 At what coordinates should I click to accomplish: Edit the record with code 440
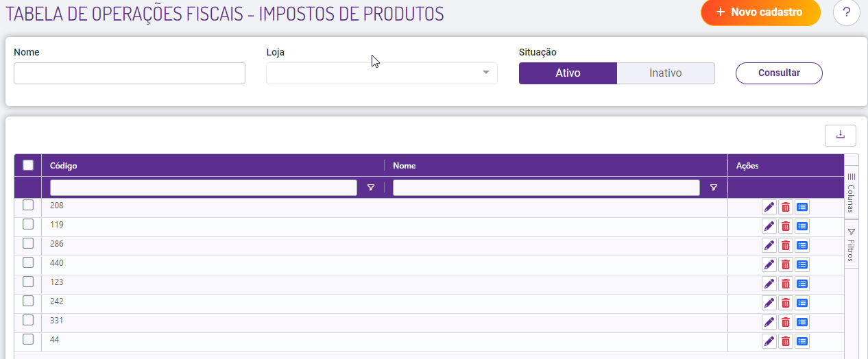click(x=769, y=264)
